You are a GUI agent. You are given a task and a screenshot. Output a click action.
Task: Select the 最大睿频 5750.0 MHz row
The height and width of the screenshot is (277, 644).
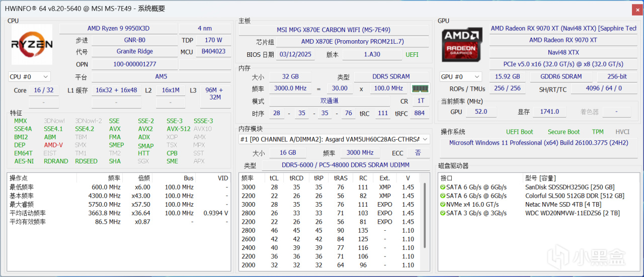(x=119, y=205)
